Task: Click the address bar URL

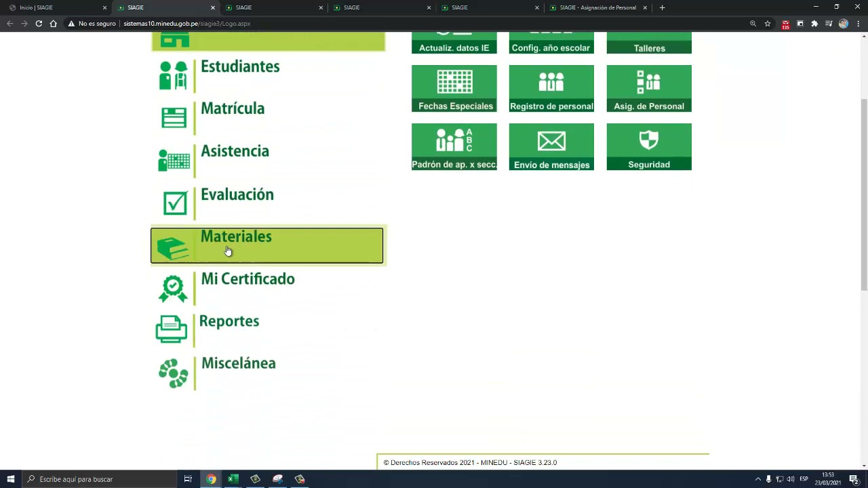Action: point(186,23)
